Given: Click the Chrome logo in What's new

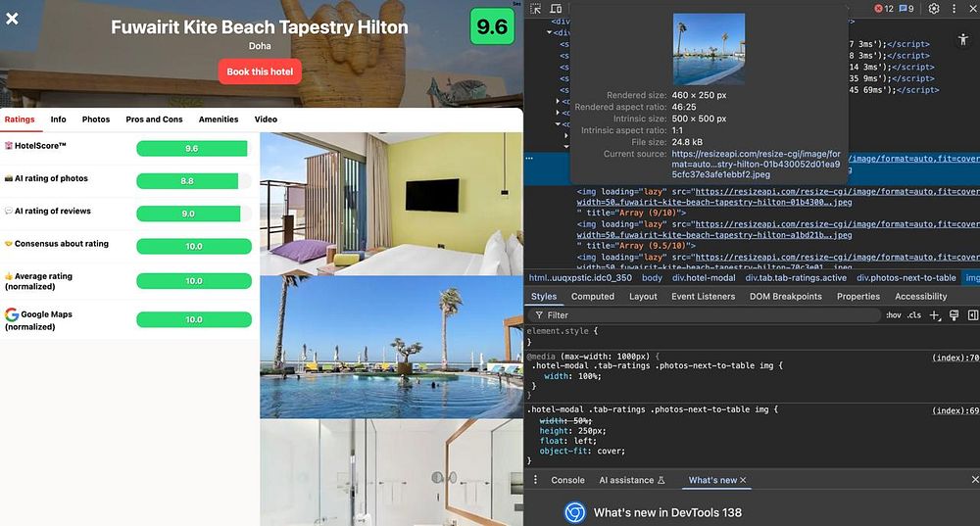Looking at the screenshot, I should click(x=574, y=512).
